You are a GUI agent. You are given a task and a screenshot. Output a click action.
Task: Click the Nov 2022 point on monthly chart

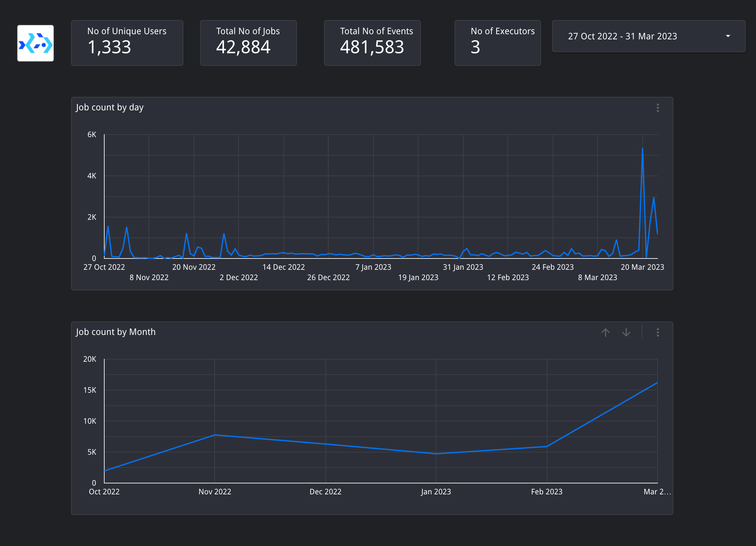pos(215,435)
